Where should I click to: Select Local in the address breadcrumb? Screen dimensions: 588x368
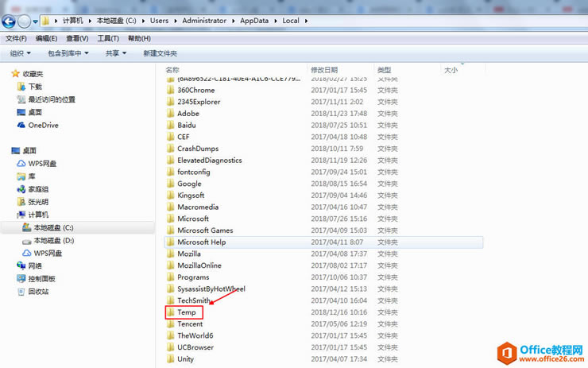click(x=291, y=21)
